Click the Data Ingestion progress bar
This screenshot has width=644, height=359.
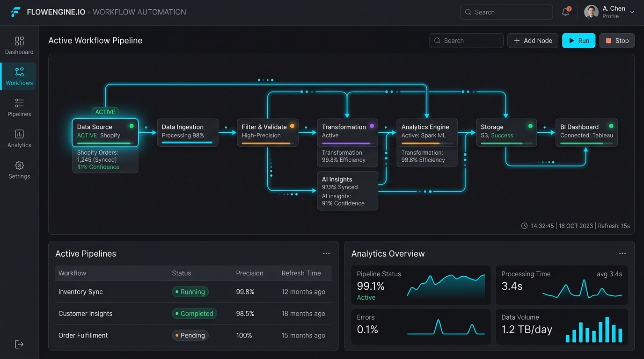point(187,143)
